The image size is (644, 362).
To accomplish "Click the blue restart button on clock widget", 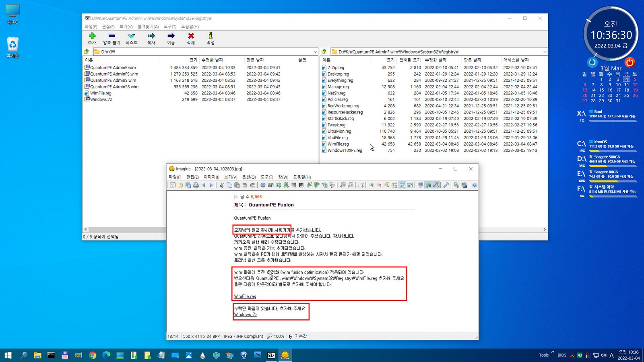I will tap(592, 62).
